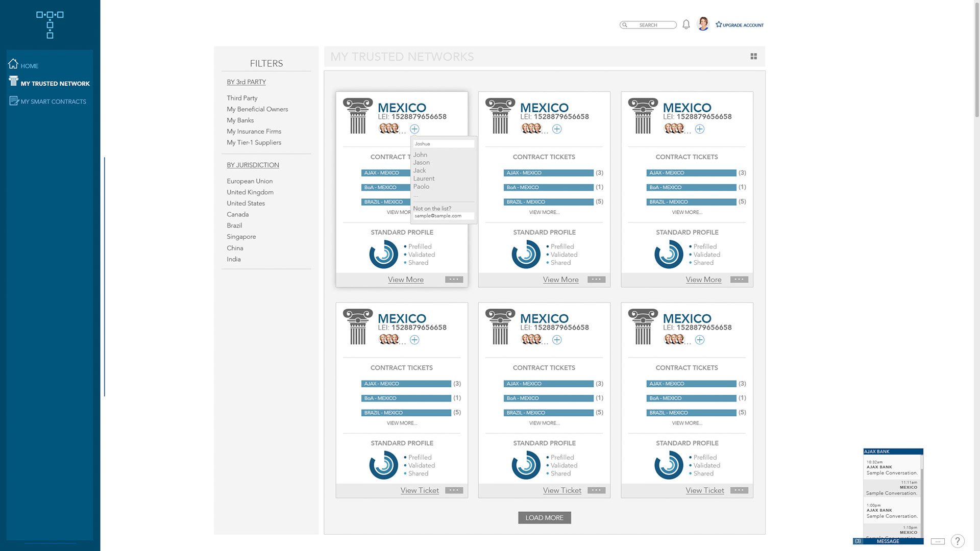Image resolution: width=980 pixels, height=551 pixels.
Task: Click plus icon to add member in first card
Action: (414, 129)
